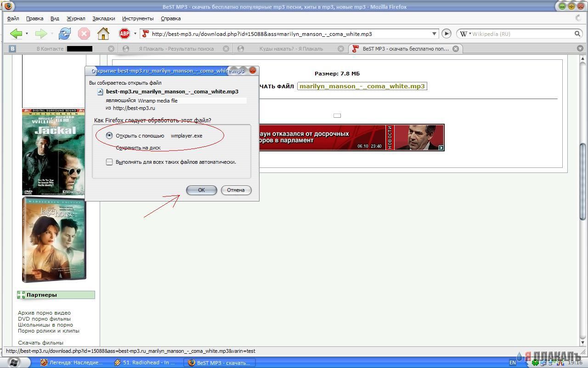Check Выполнять для всех таких файлов автоматически

(109, 162)
